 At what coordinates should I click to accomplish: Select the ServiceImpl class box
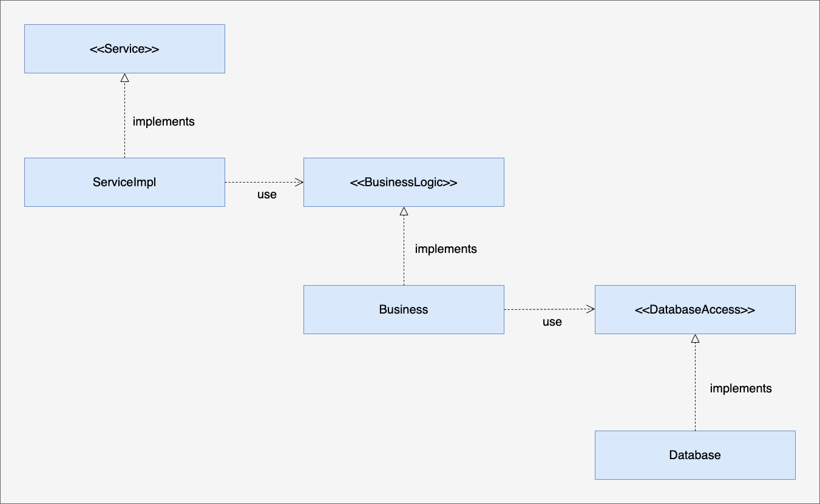coord(124,182)
